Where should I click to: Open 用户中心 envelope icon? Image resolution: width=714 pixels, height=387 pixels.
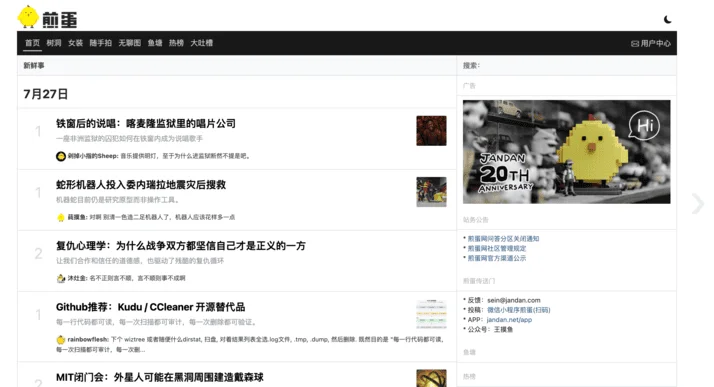coord(635,44)
